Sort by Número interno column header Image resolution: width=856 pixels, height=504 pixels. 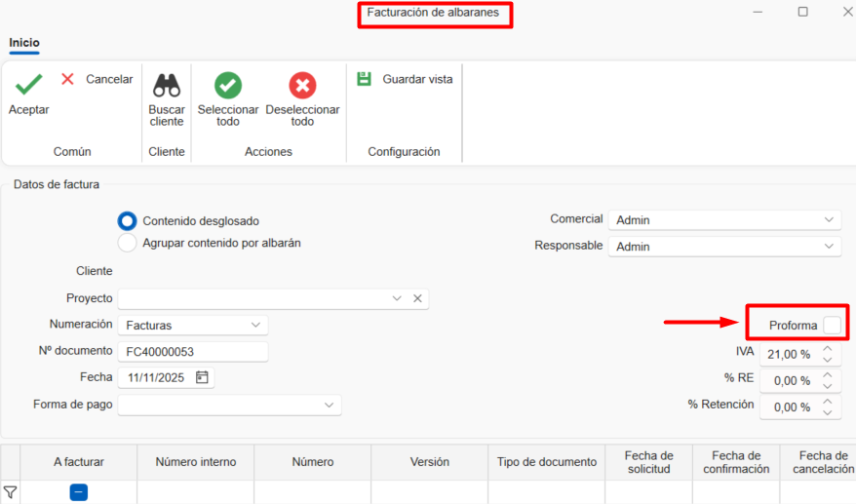(195, 462)
